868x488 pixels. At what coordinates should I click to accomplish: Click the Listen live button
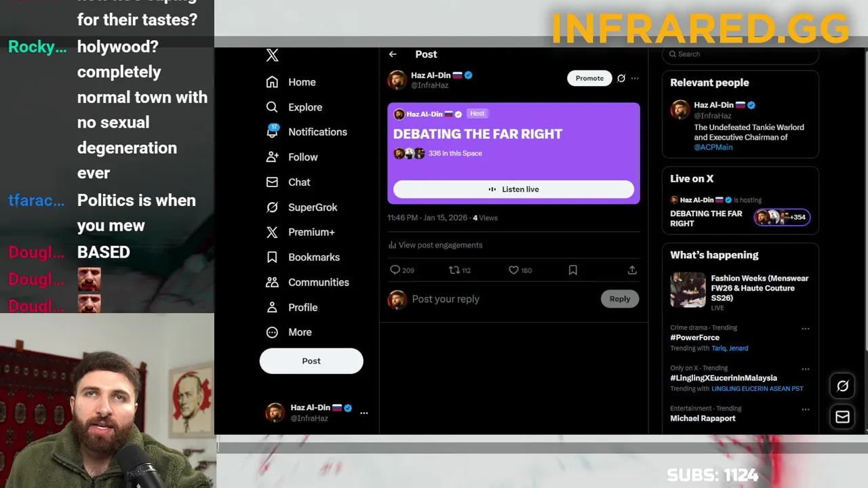[513, 189]
